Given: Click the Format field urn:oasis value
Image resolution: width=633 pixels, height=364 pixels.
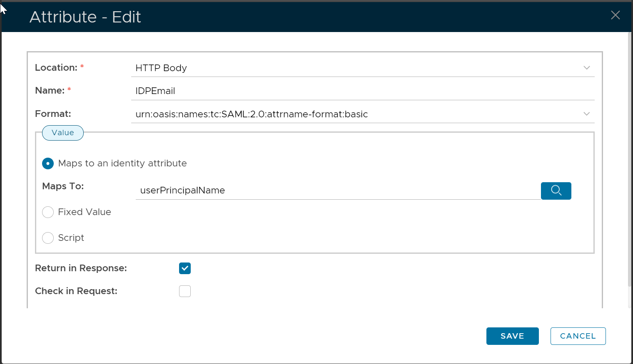Looking at the screenshot, I should tap(252, 114).
